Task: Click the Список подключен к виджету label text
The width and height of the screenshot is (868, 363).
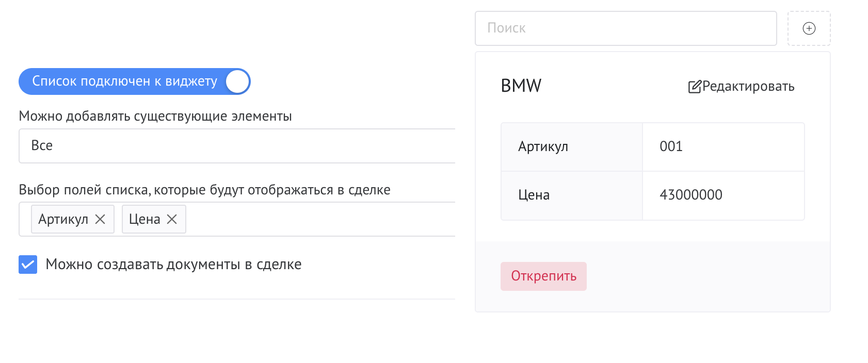Action: point(124,81)
